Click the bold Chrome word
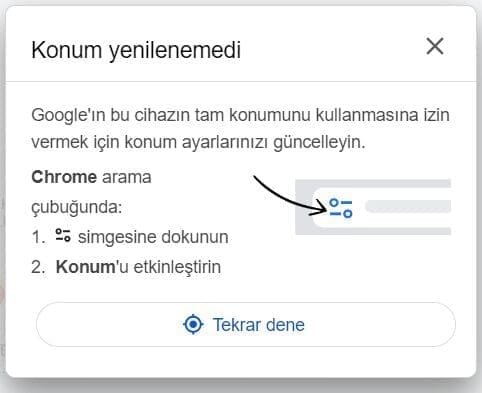The height and width of the screenshot is (393, 482). click(x=64, y=177)
